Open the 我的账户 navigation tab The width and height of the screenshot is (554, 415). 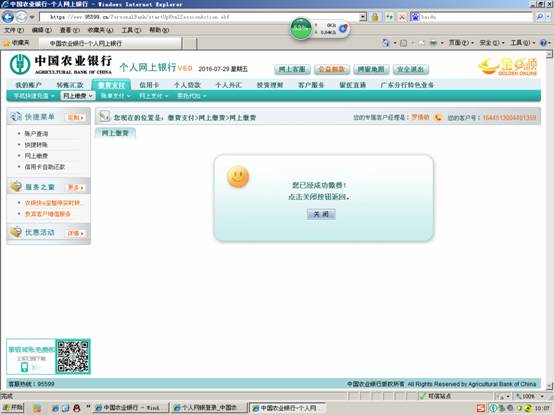[x=29, y=85]
